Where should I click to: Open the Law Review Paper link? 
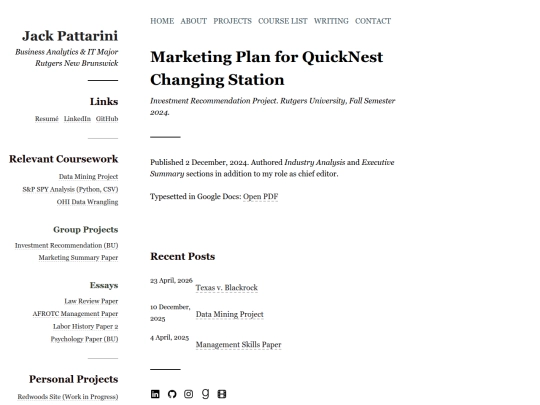[91, 301]
